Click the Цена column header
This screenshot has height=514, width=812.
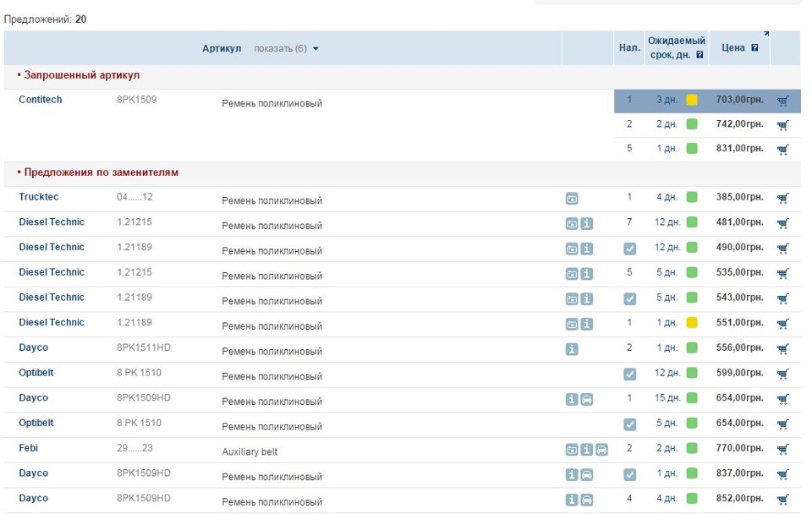(733, 47)
